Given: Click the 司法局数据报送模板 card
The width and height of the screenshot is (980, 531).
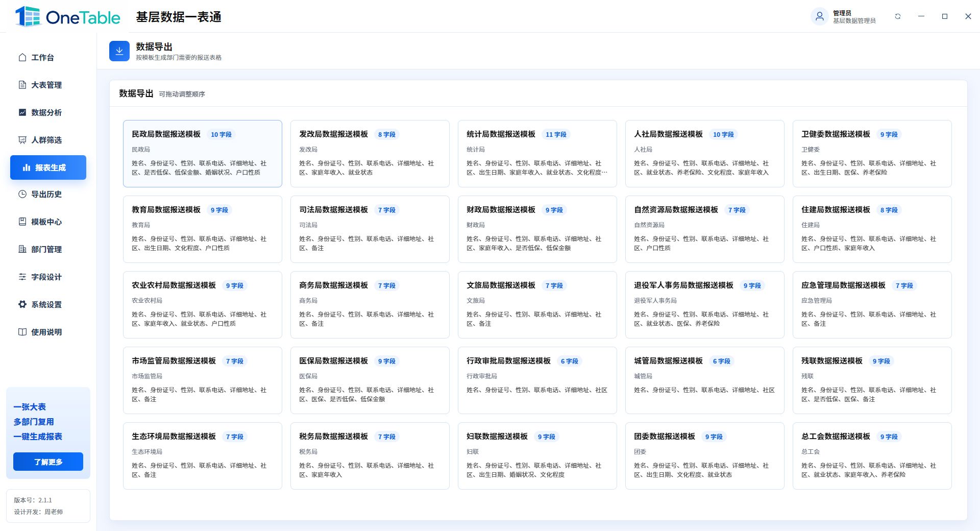Looking at the screenshot, I should click(370, 229).
